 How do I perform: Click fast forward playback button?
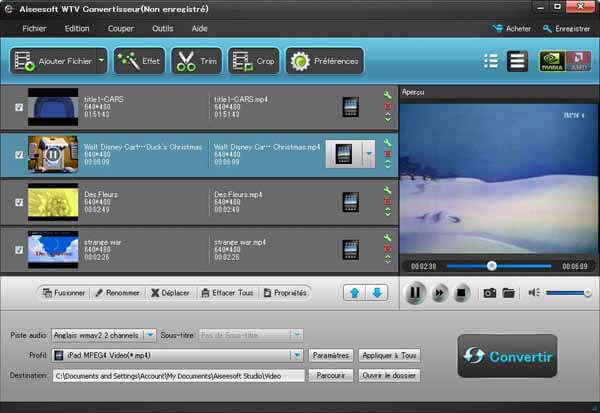click(439, 293)
